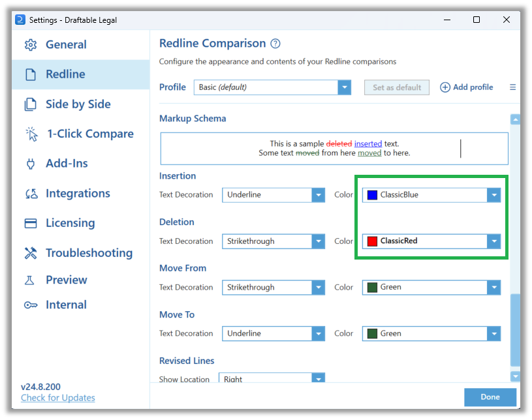Click the Set as default button

(397, 87)
